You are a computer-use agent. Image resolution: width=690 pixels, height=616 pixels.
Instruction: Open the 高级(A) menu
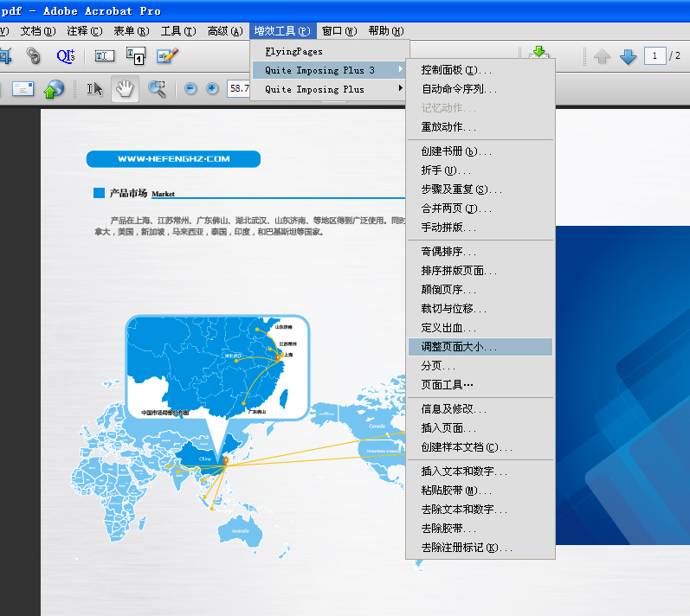225,31
